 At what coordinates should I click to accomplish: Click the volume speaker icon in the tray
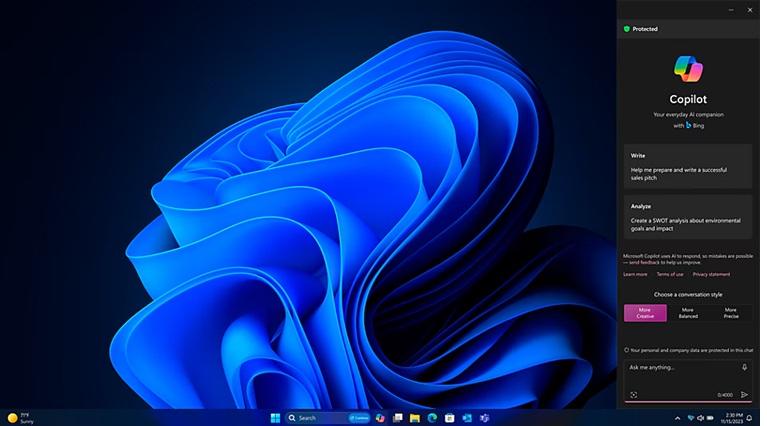pyautogui.click(x=700, y=418)
